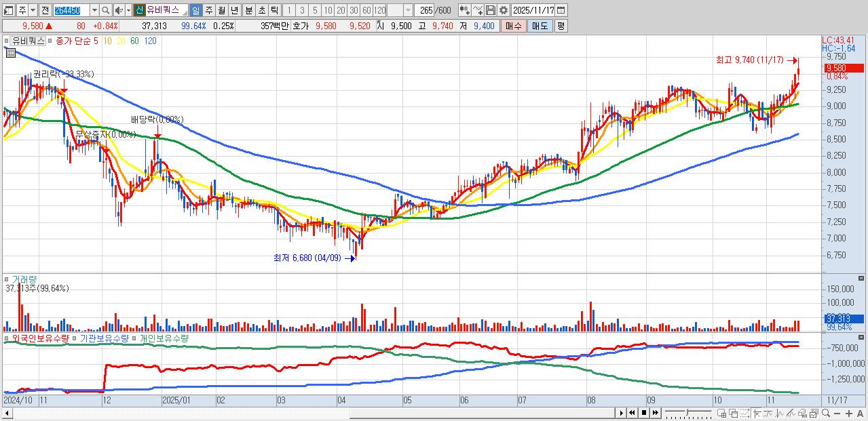Click 유비쿼스 chart legend label

29,41
